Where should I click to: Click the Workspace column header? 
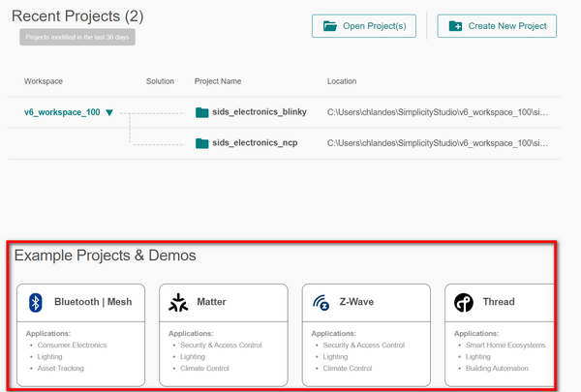tap(44, 81)
